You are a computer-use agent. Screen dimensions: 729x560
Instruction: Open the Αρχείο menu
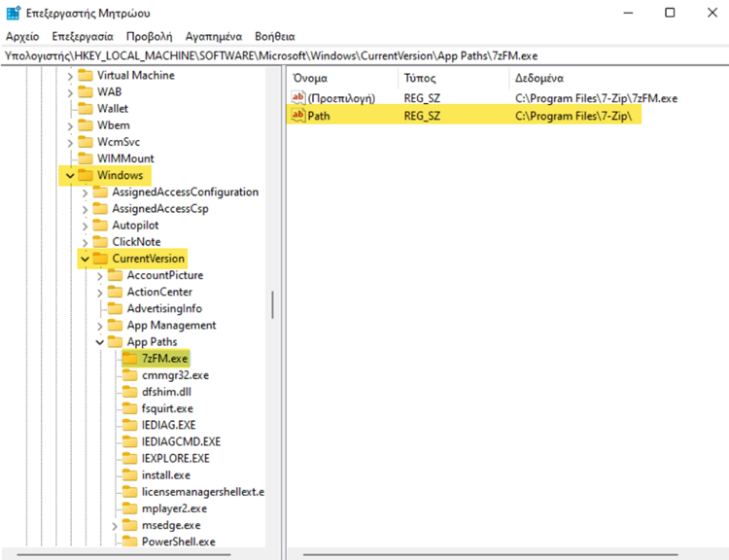pos(22,36)
